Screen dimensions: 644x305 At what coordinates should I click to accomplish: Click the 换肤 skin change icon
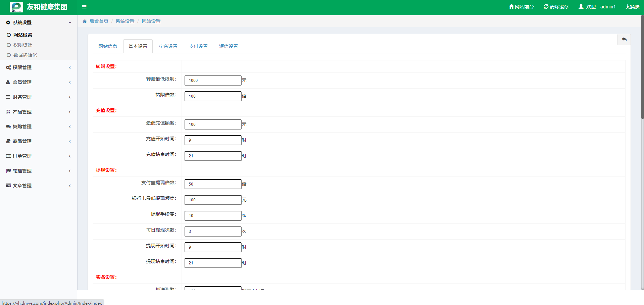pyautogui.click(x=628, y=7)
